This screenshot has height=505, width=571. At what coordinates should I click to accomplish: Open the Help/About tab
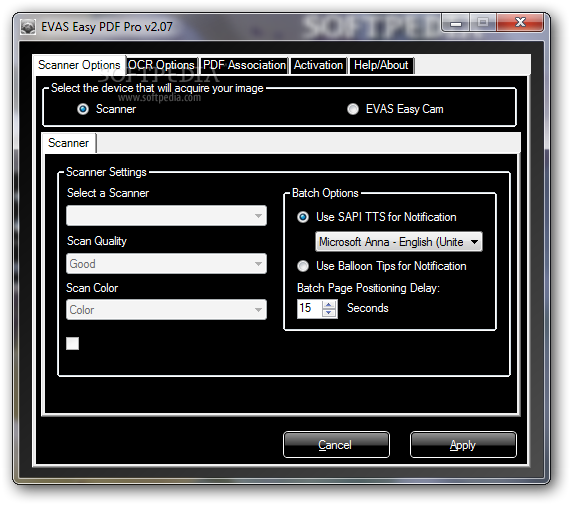click(x=381, y=66)
